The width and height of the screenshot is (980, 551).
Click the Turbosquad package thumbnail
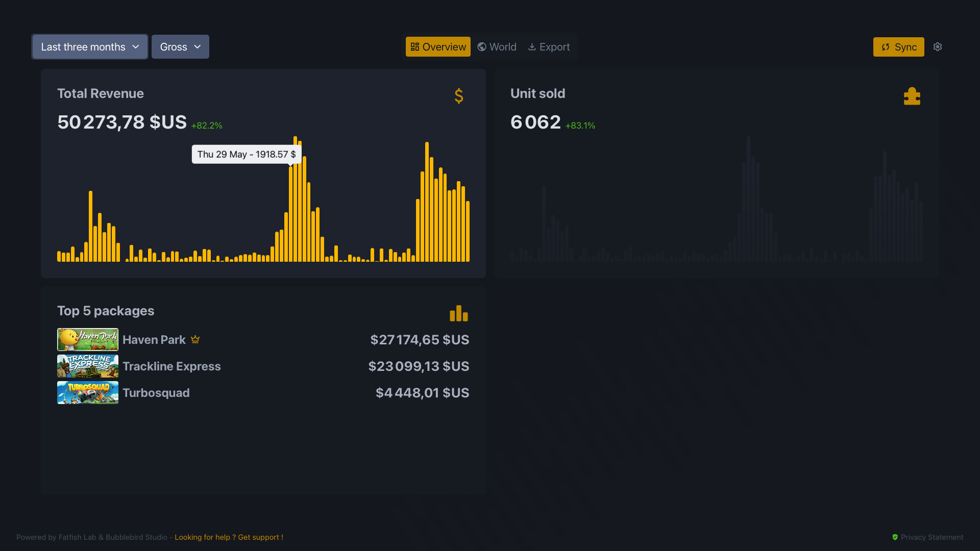(x=87, y=392)
